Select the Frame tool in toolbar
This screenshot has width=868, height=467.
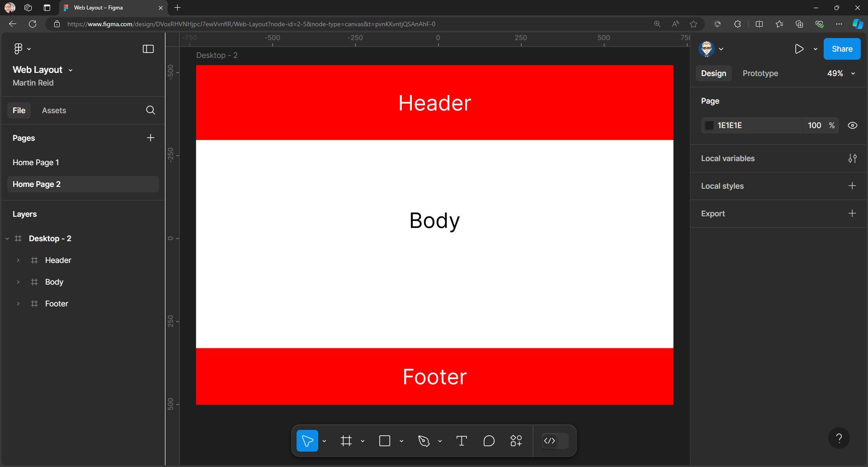pos(346,441)
